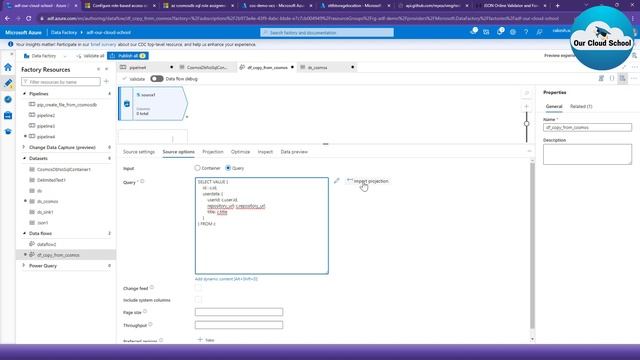
Task: Check the Change feed checkbox
Action: [198, 288]
